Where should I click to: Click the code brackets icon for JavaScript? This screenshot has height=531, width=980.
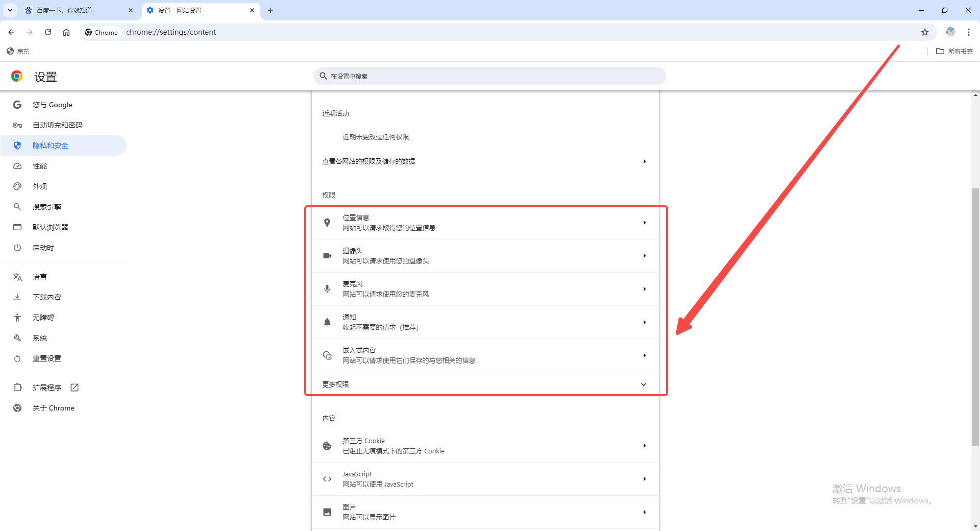[327, 479]
